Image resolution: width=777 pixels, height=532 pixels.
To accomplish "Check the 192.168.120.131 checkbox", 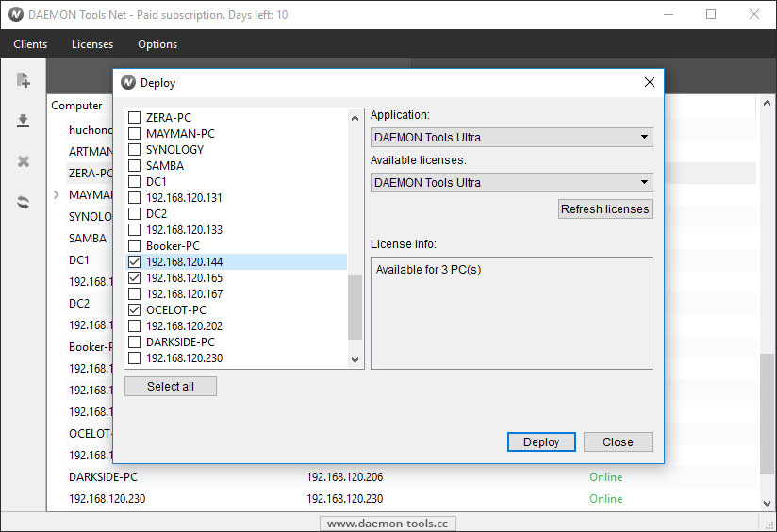I will click(x=134, y=197).
